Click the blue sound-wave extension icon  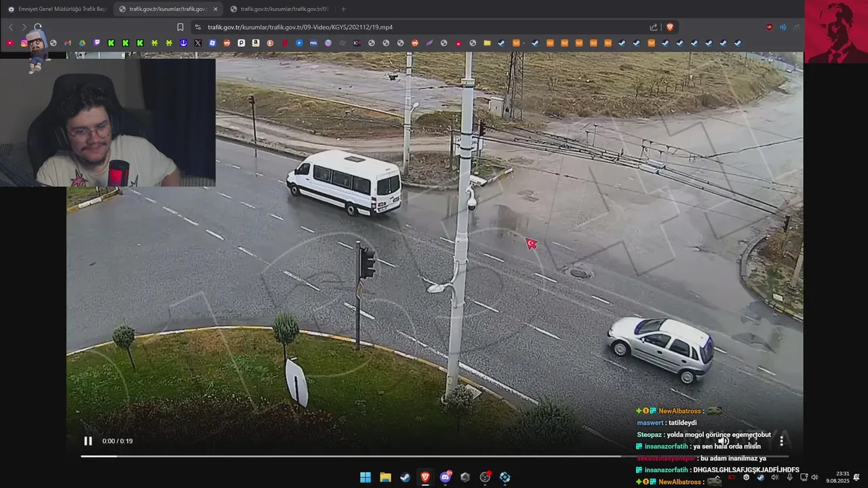783,27
